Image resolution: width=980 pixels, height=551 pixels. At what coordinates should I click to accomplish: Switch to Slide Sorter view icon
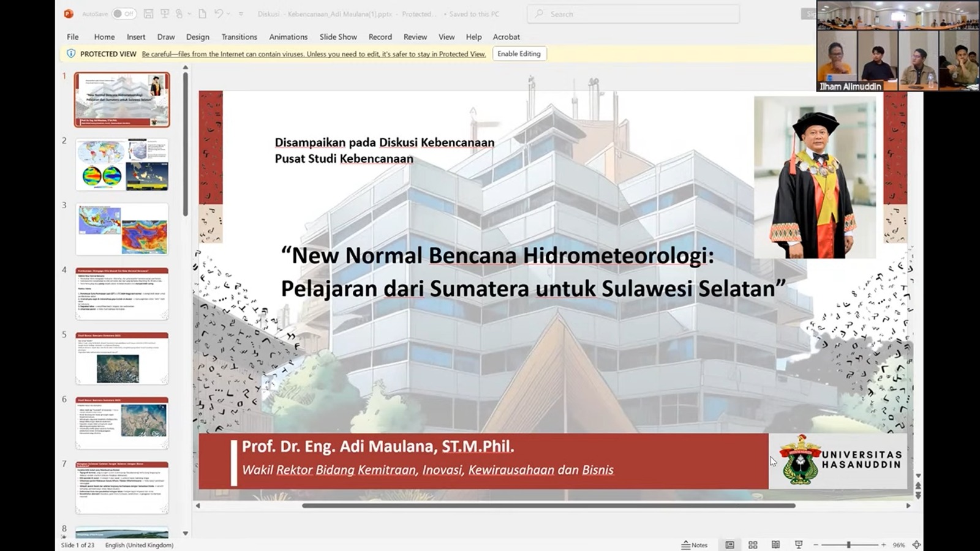tap(753, 545)
